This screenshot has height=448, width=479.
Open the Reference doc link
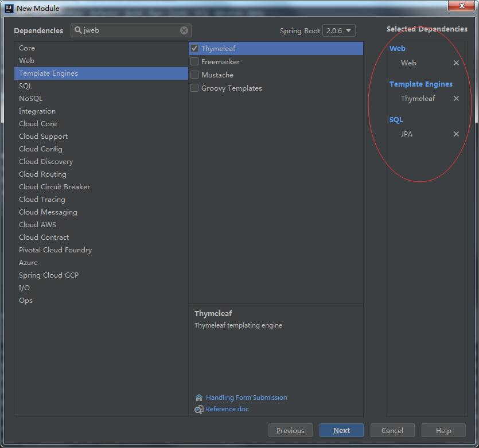pos(227,409)
